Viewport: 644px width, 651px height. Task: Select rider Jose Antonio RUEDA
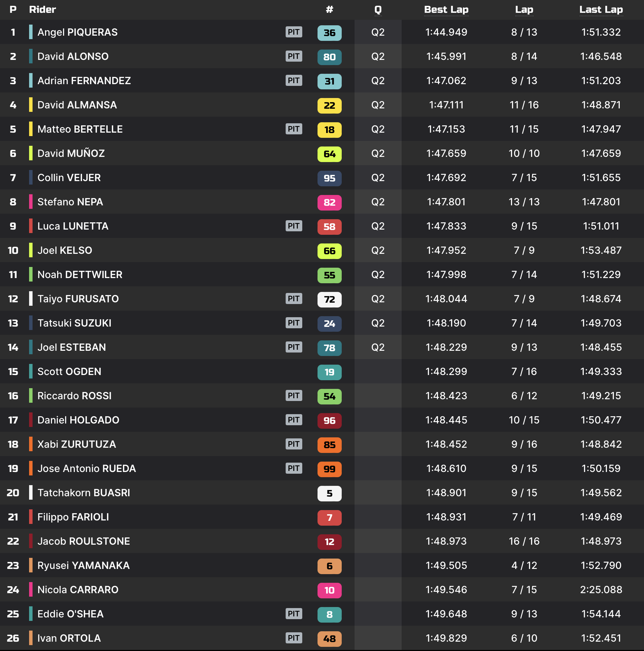click(x=87, y=469)
